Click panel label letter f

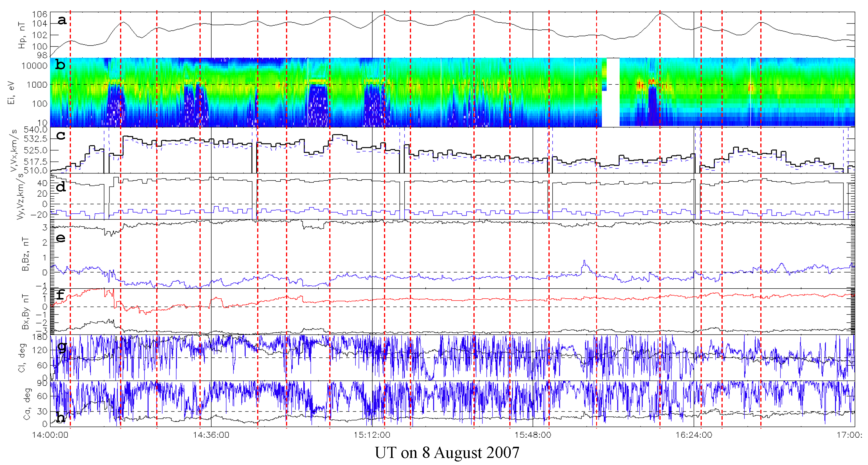(x=60, y=295)
